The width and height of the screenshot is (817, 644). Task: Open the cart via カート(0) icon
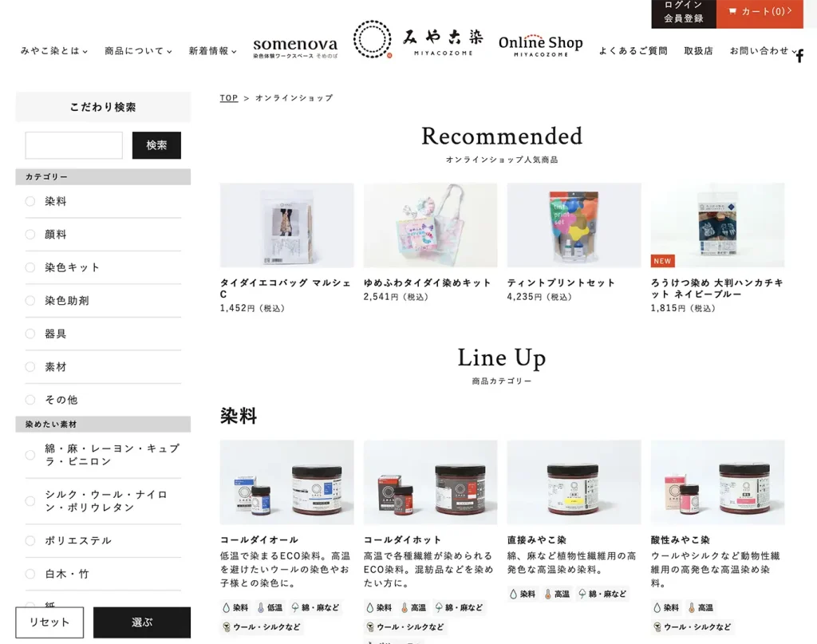(x=760, y=11)
